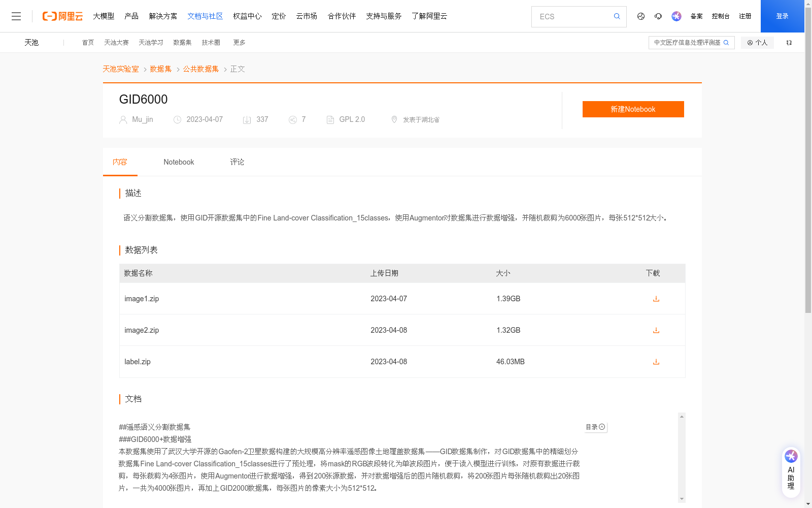The height and width of the screenshot is (508, 812).
Task: Click the download count icon beside 337
Action: coord(247,120)
